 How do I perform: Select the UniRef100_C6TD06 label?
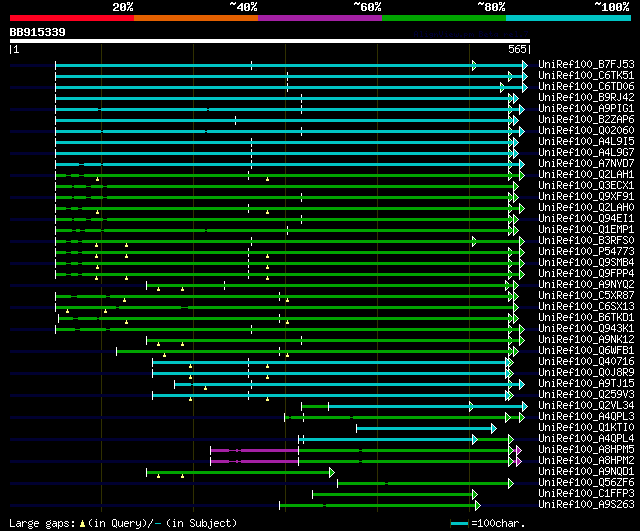(586, 87)
